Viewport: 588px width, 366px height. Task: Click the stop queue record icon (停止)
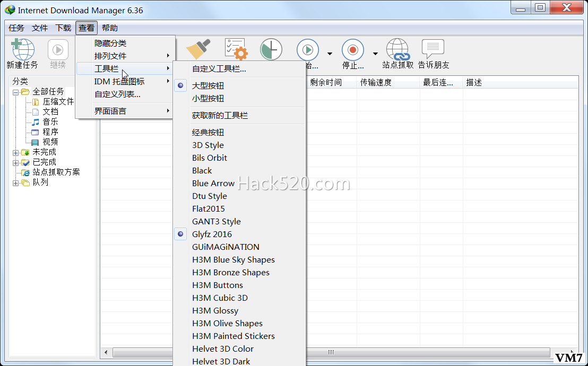click(352, 49)
